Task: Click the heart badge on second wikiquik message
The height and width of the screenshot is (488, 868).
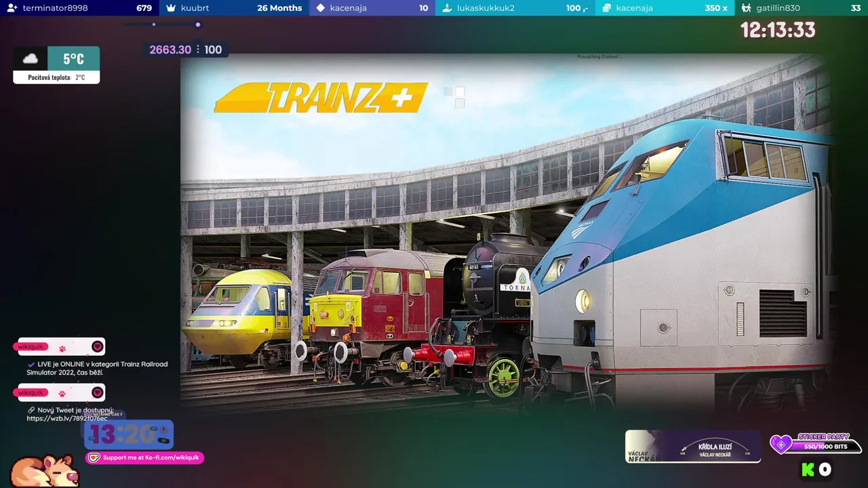Action: 98,392
